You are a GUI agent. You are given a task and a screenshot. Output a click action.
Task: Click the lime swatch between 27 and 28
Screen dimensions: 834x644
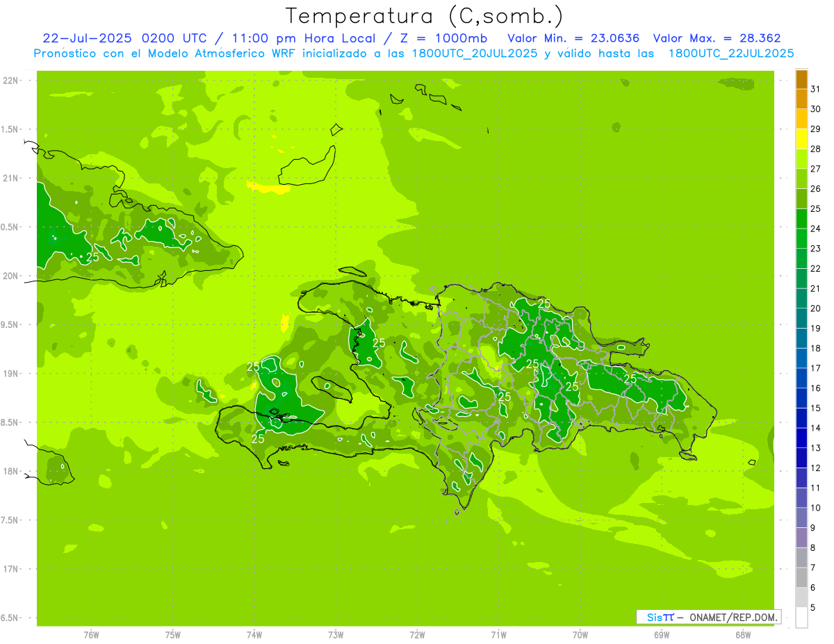point(801,159)
